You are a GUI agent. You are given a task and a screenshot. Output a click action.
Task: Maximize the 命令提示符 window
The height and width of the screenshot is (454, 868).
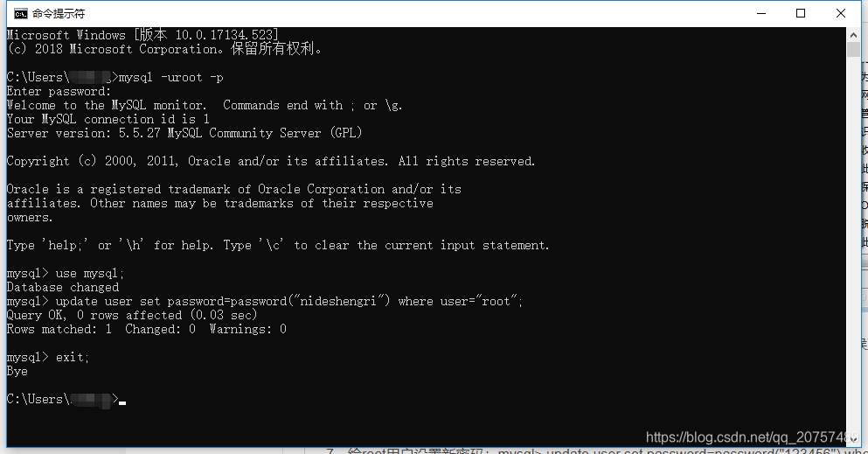(801, 13)
